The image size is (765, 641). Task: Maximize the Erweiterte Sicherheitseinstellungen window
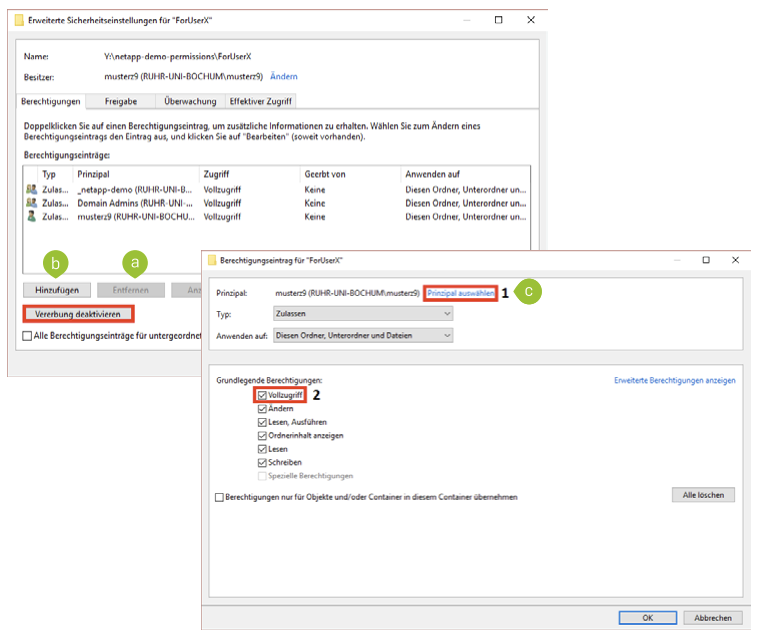[x=498, y=20]
